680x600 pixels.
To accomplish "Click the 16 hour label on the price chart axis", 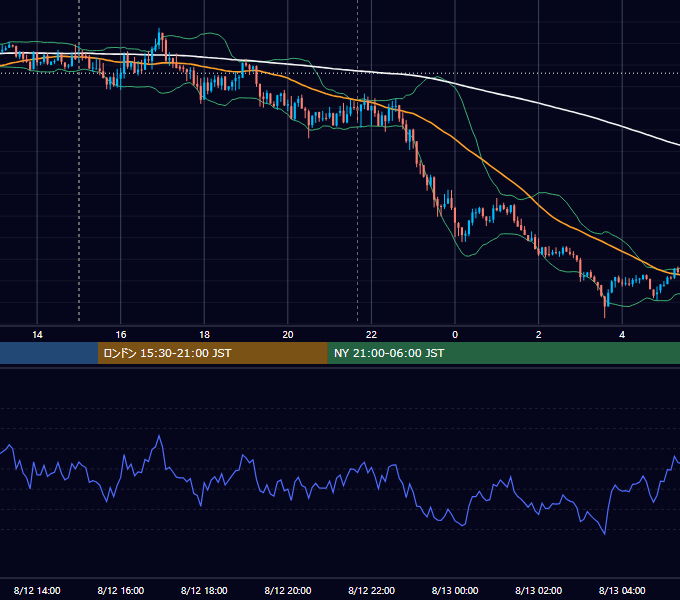I will (x=121, y=335).
